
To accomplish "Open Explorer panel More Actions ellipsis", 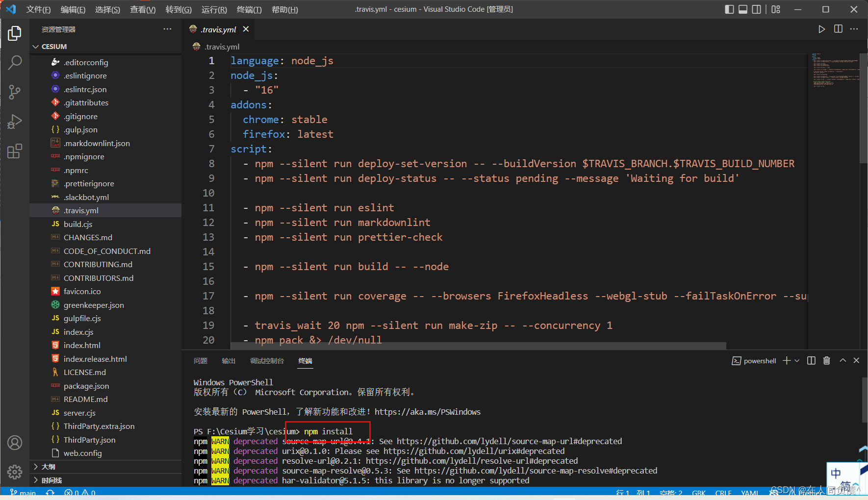I will [168, 29].
